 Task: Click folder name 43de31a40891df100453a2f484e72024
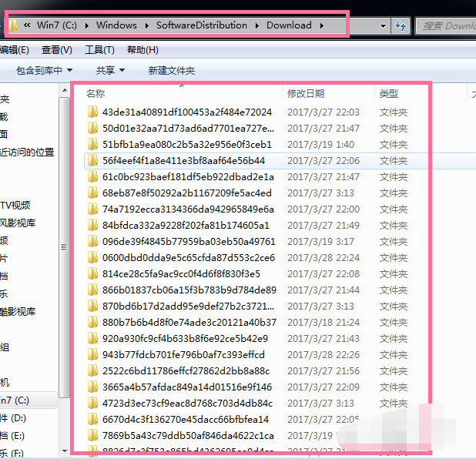pyautogui.click(x=187, y=112)
